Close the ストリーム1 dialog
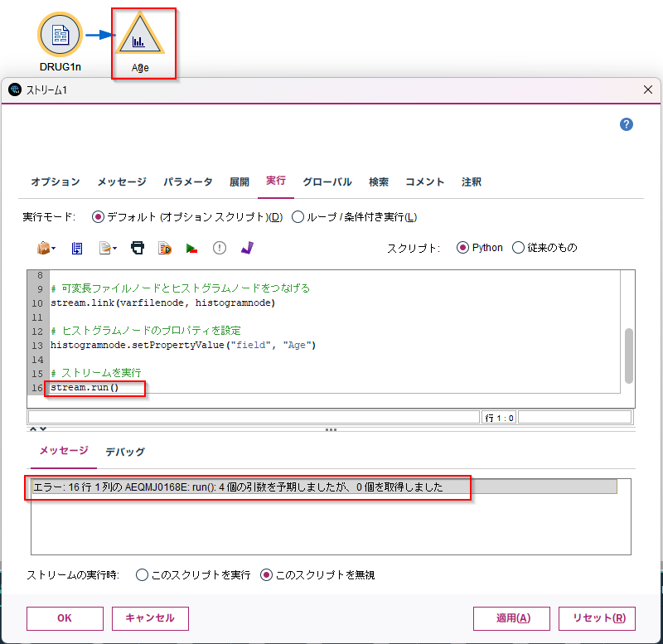The width and height of the screenshot is (663, 644). click(648, 90)
